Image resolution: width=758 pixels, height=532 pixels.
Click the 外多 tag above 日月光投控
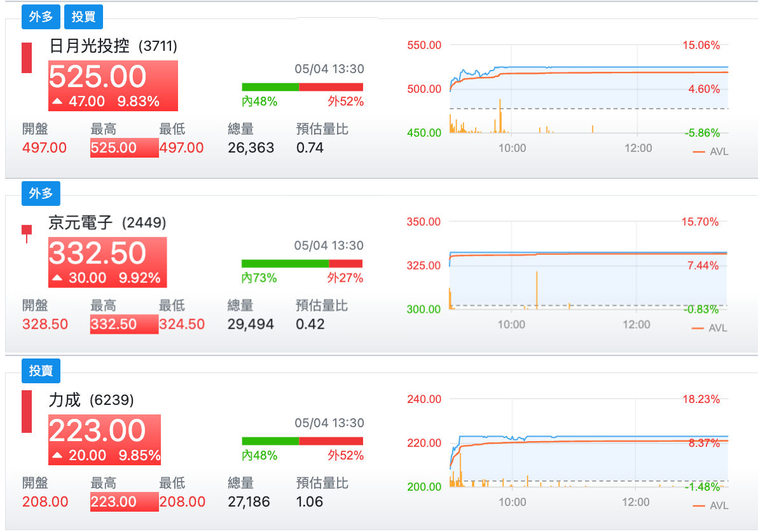(x=41, y=17)
